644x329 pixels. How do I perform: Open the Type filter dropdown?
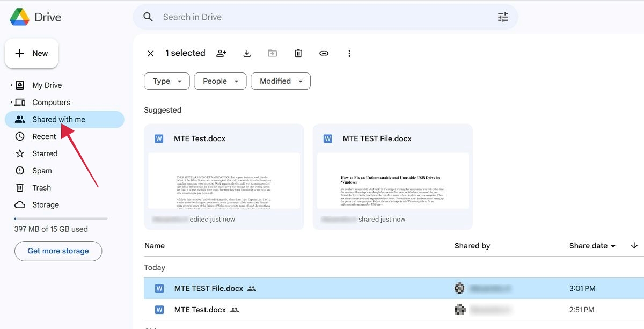(166, 81)
